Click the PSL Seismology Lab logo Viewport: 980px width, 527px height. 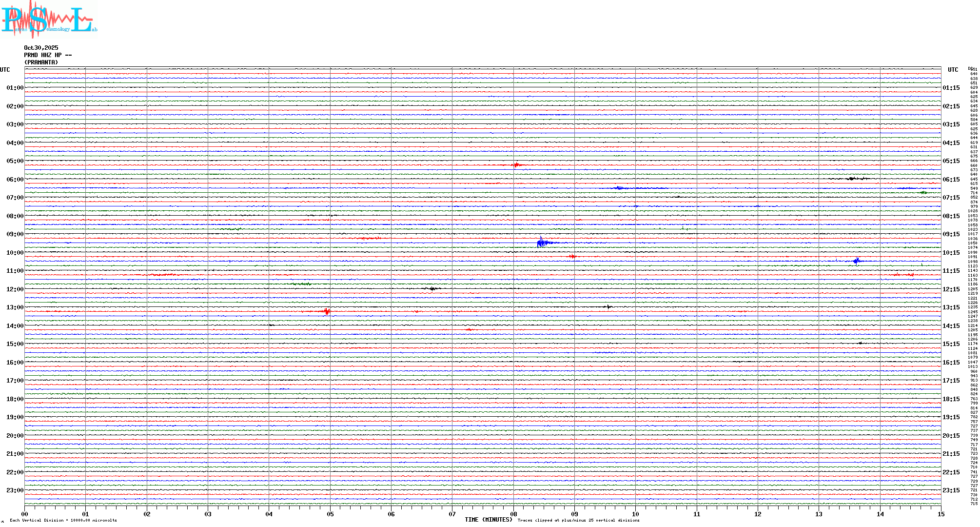pyautogui.click(x=49, y=20)
